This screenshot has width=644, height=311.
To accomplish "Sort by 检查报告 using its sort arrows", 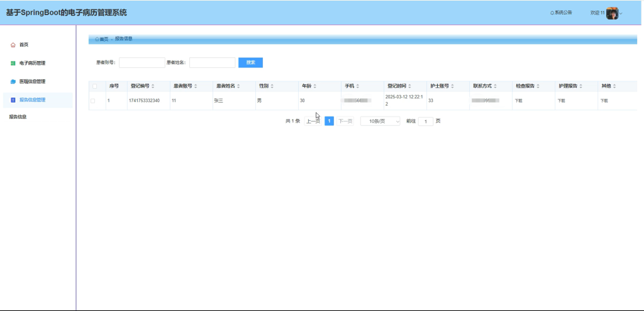I will [538, 86].
